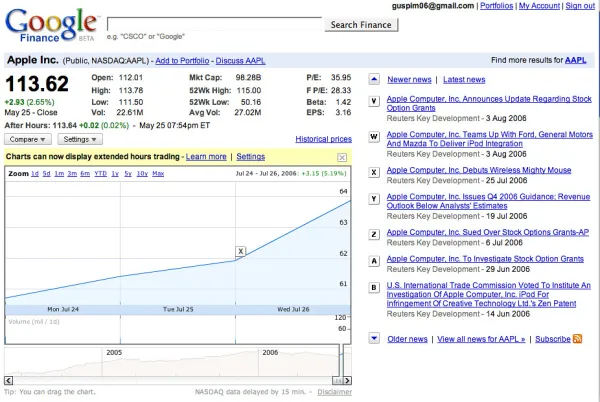Click the Disclaimer link under chart
The width and height of the screenshot is (600, 402).
[x=334, y=392]
